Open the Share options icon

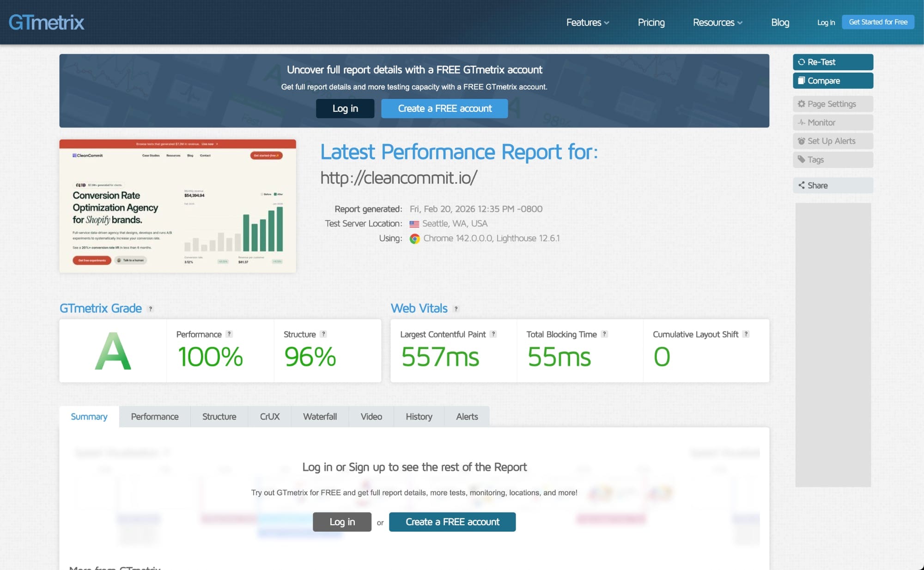[x=802, y=185]
